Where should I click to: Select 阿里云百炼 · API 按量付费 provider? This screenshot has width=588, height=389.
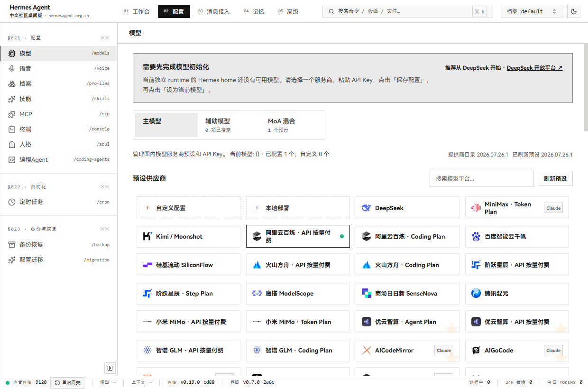point(298,236)
